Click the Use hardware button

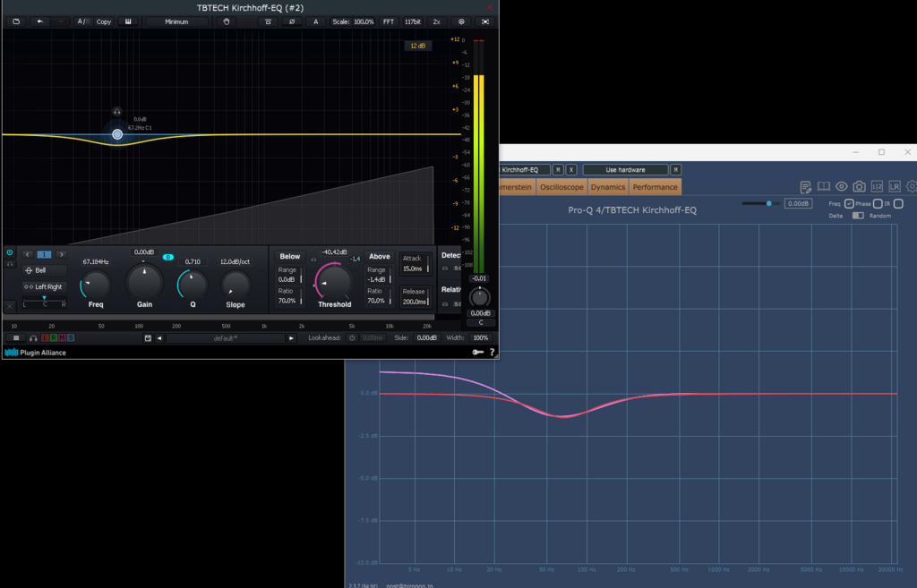pyautogui.click(x=625, y=169)
